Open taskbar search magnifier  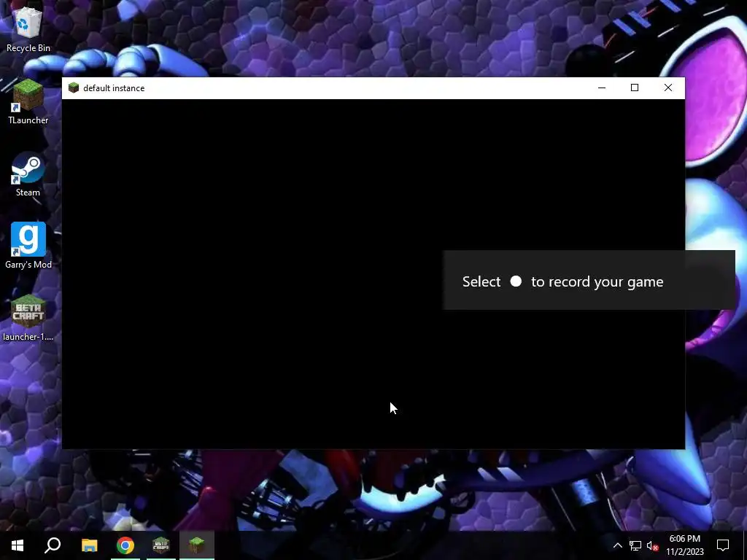click(x=53, y=545)
